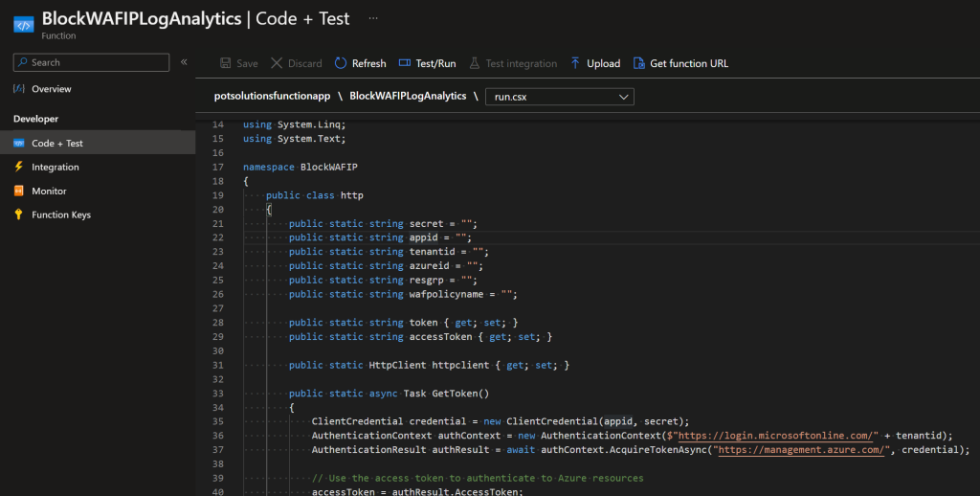Click the potsolutionsfunctionapp breadcrumb link
980x496 pixels.
tap(273, 96)
